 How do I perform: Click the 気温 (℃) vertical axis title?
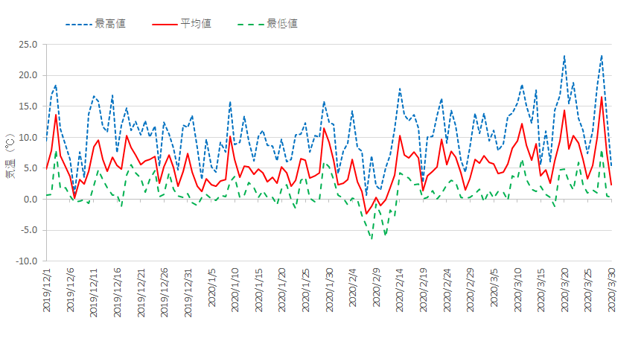[10, 156]
